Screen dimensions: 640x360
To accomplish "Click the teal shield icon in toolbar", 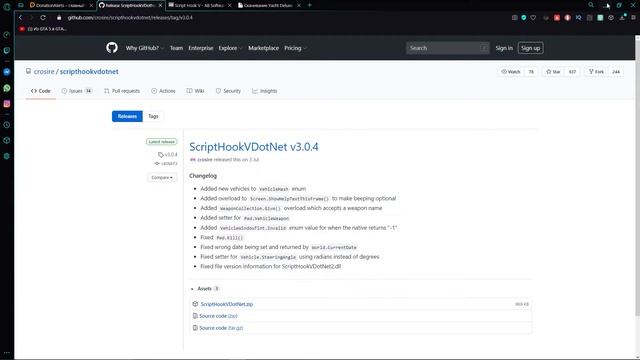I will pyautogui.click(x=524, y=18).
